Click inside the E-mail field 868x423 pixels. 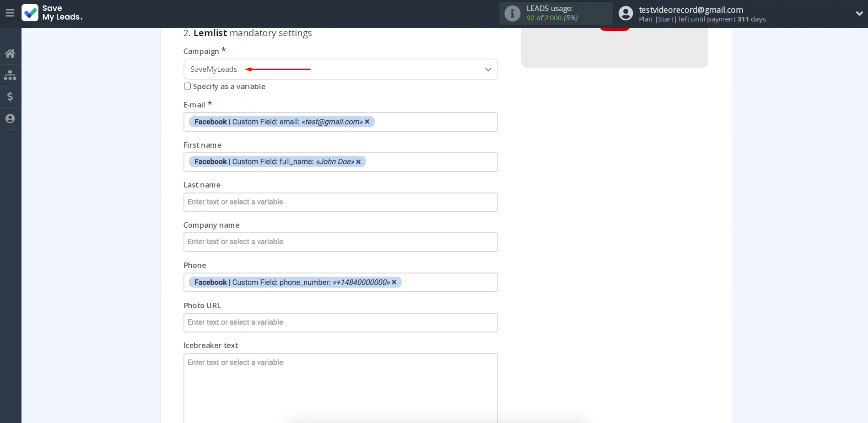340,122
